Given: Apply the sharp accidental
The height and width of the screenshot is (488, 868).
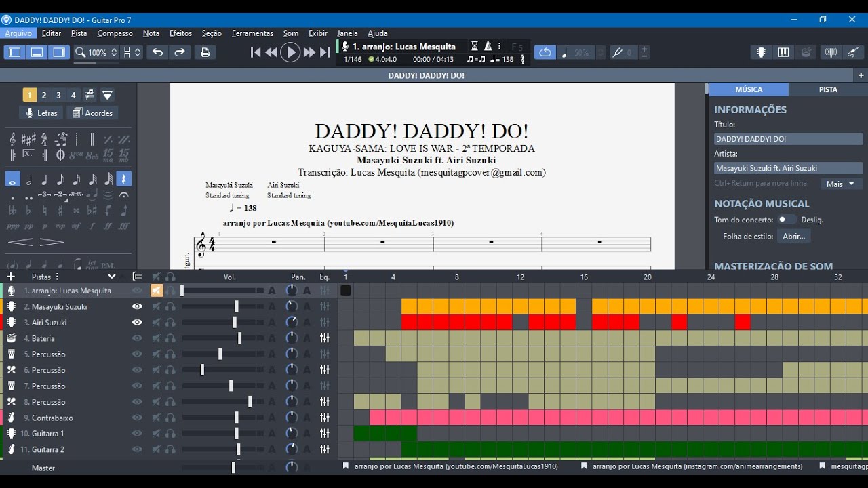Looking at the screenshot, I should pos(60,211).
